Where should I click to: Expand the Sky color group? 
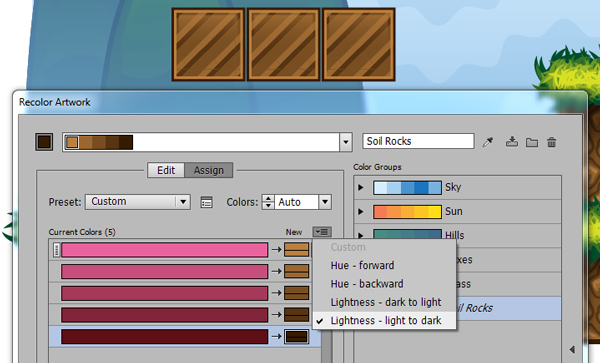(x=360, y=187)
